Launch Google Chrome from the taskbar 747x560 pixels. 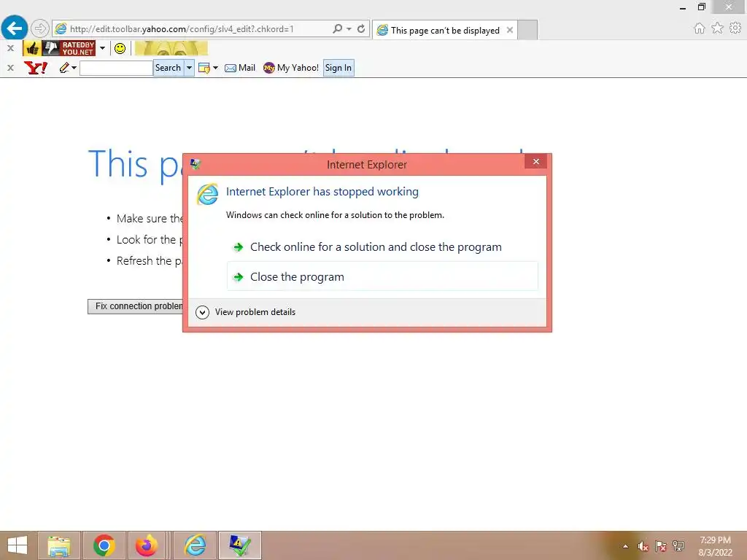[104, 545]
